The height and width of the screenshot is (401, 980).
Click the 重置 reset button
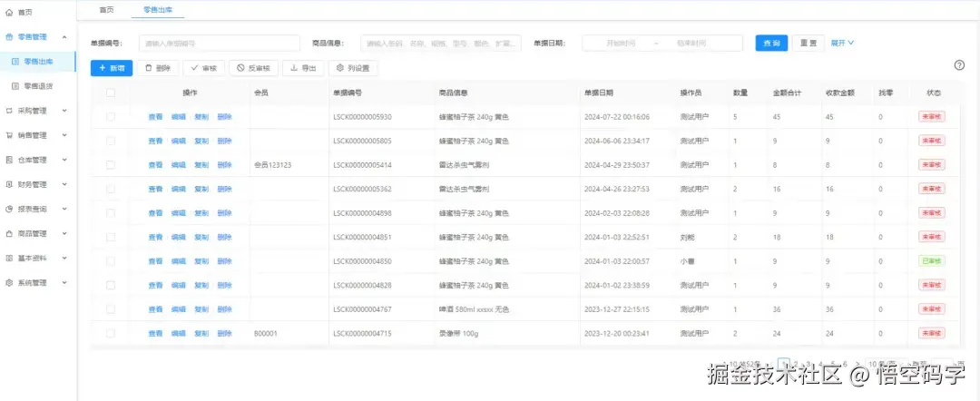pos(808,44)
